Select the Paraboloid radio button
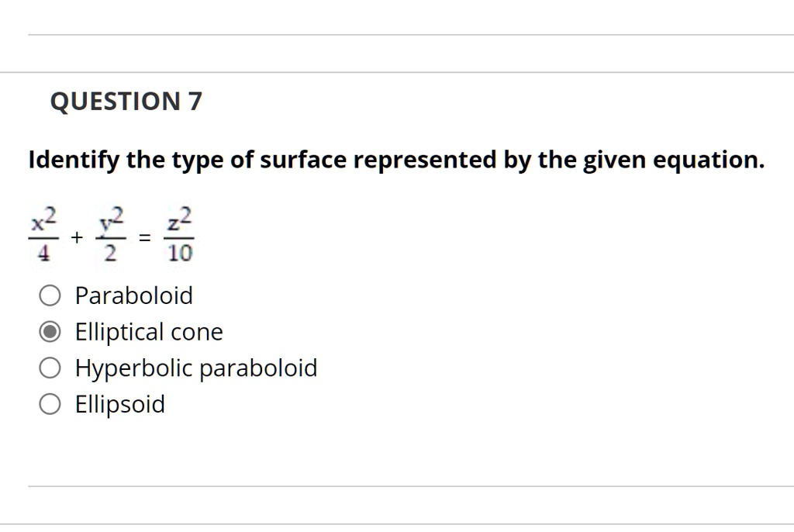Image resolution: width=794 pixels, height=532 pixels. point(50,295)
